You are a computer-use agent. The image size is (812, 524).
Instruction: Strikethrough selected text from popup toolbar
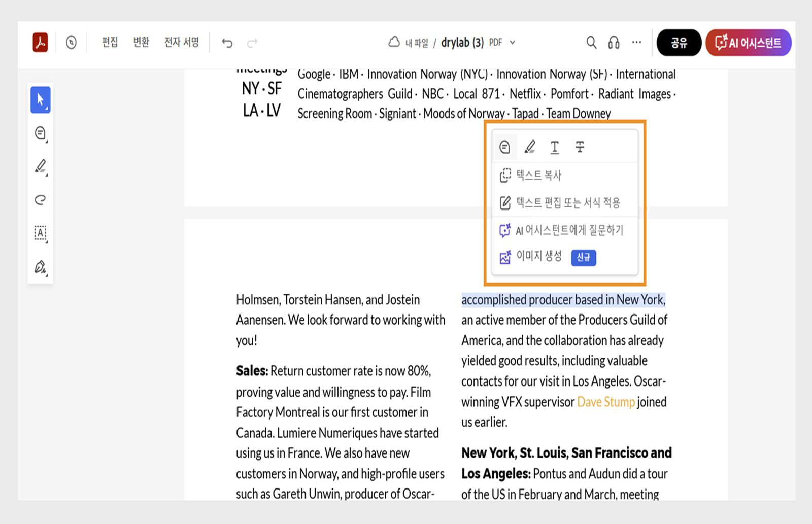pyautogui.click(x=580, y=147)
